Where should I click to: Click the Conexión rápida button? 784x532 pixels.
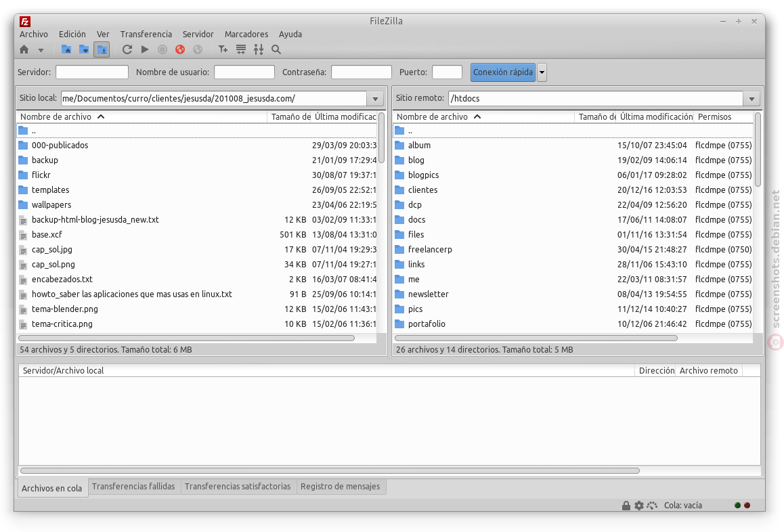pyautogui.click(x=503, y=72)
